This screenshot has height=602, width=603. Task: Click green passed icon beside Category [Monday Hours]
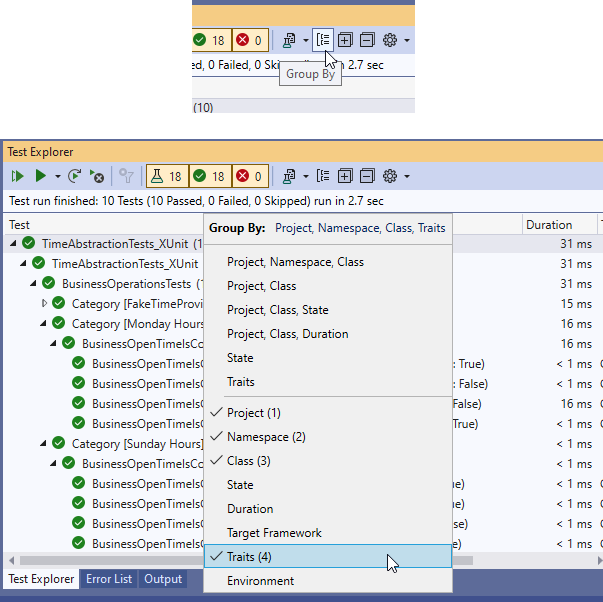coord(58,324)
